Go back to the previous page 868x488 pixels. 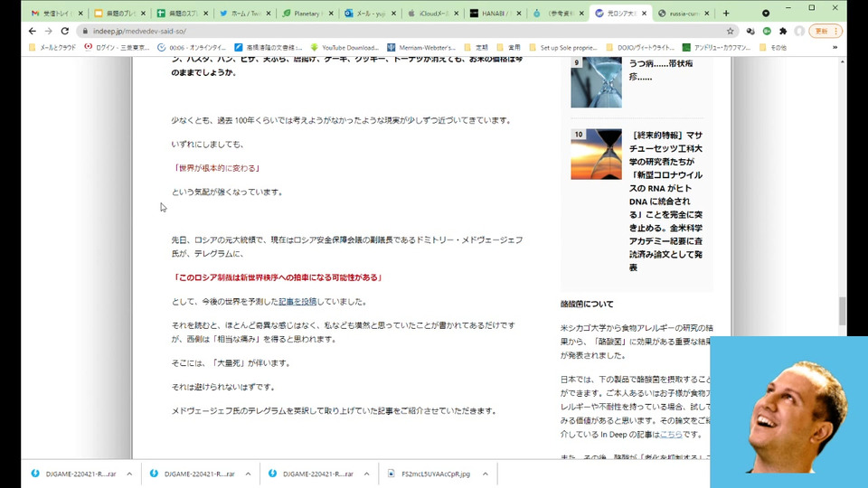33,31
